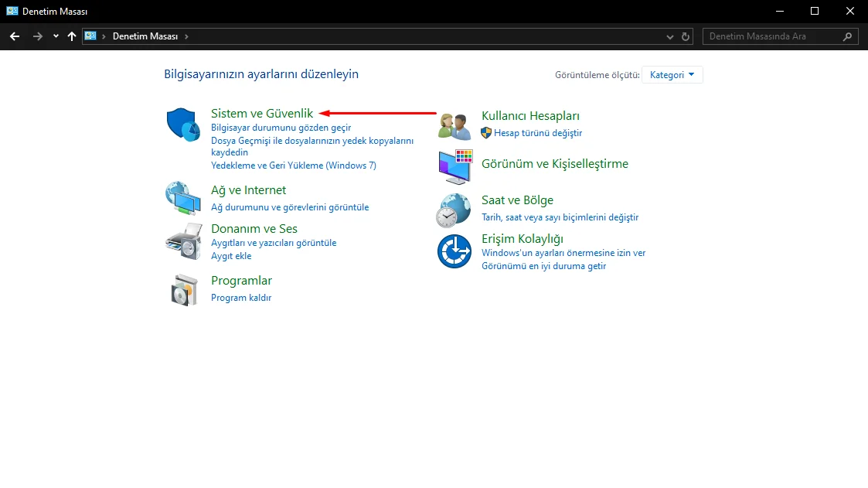Click the Donanım ve Ses printer icon

pyautogui.click(x=184, y=241)
